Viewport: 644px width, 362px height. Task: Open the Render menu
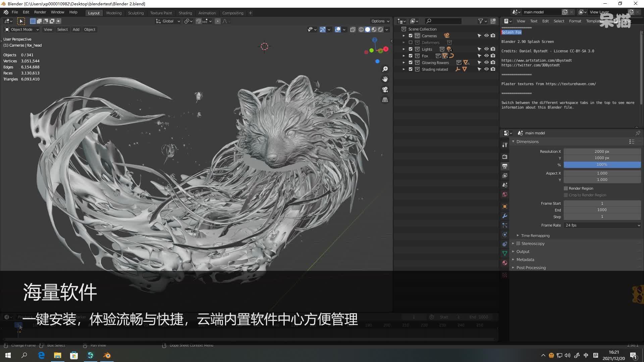coord(40,12)
